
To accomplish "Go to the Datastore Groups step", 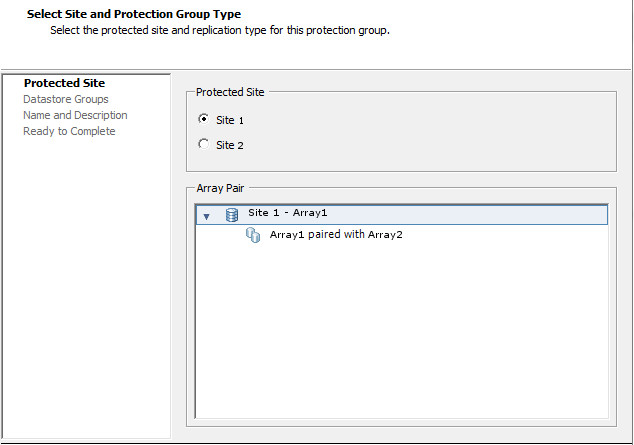I will point(66,99).
